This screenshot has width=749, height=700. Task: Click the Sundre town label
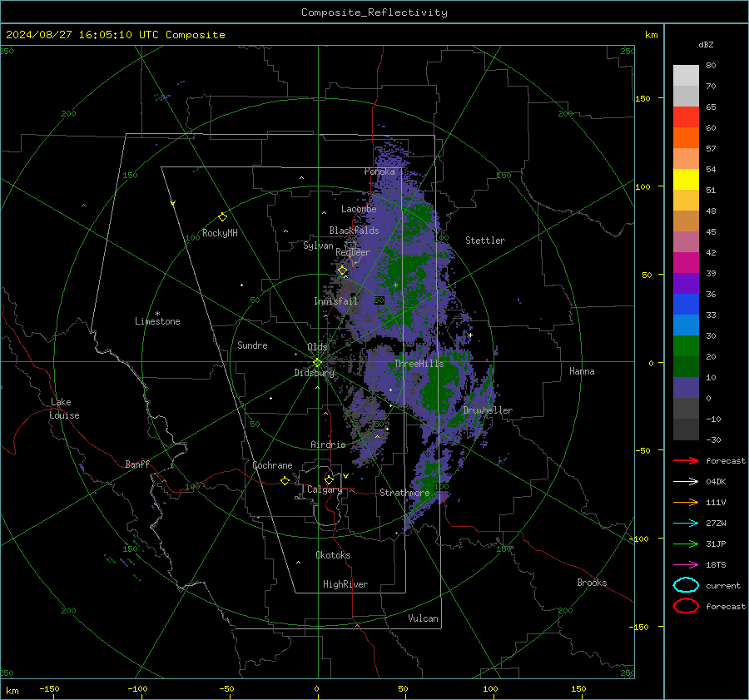(x=252, y=345)
